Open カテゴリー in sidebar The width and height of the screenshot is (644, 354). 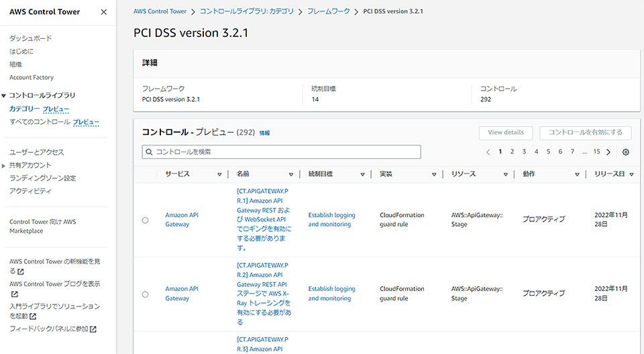pyautogui.click(x=24, y=109)
